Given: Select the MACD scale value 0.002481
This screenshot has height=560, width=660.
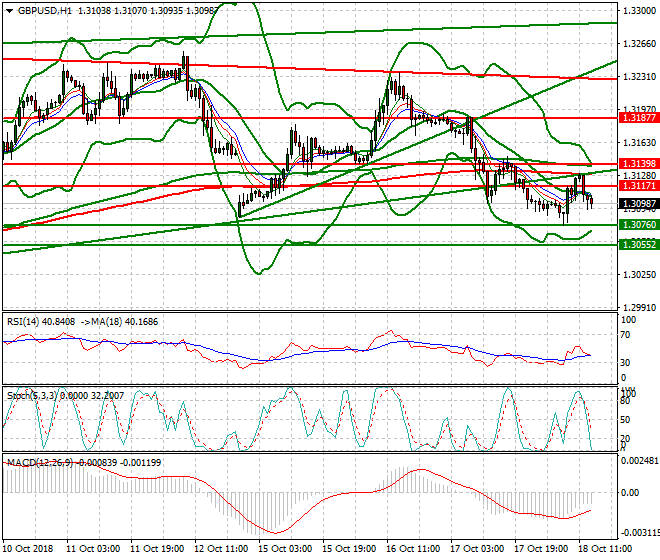Looking at the screenshot, I should point(639,461).
